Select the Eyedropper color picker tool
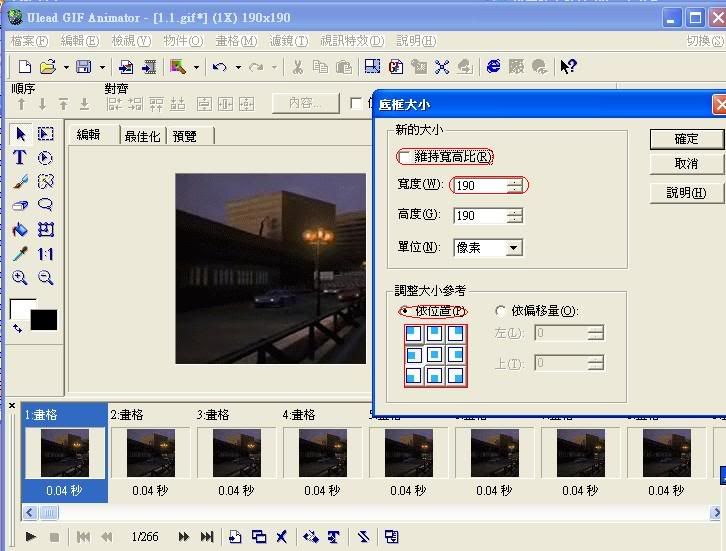Viewport: 726px width, 551px height. click(19, 254)
